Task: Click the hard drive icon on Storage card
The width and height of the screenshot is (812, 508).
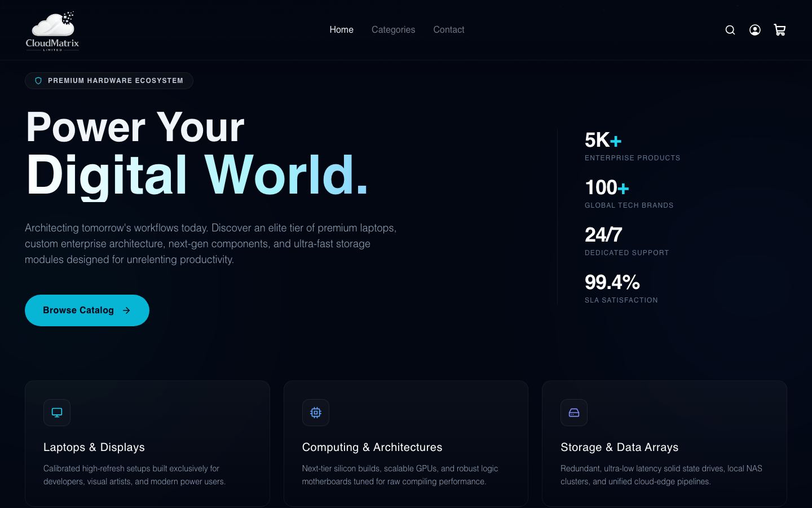Action: pyautogui.click(x=574, y=413)
